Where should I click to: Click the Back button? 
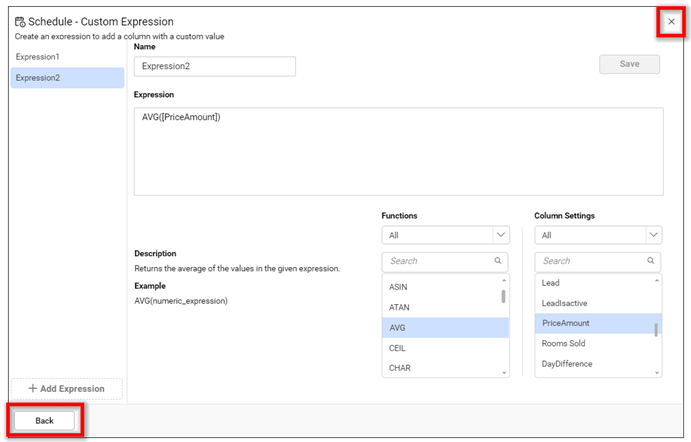(45, 421)
